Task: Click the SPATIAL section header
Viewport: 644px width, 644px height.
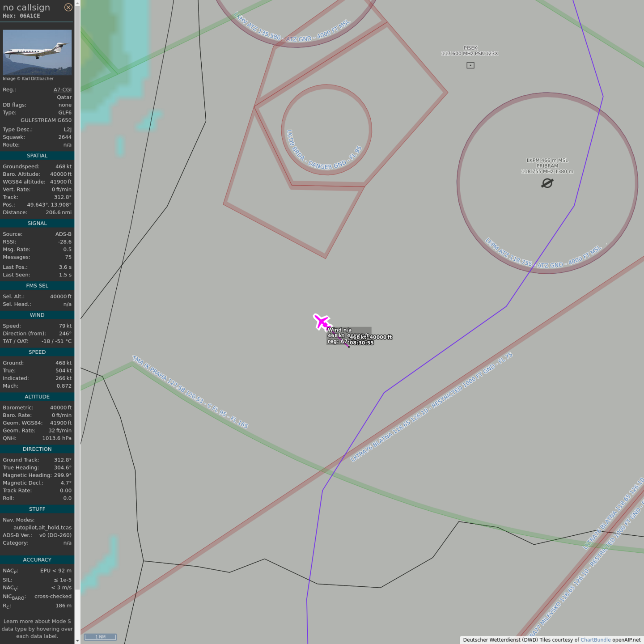Action: [37, 156]
